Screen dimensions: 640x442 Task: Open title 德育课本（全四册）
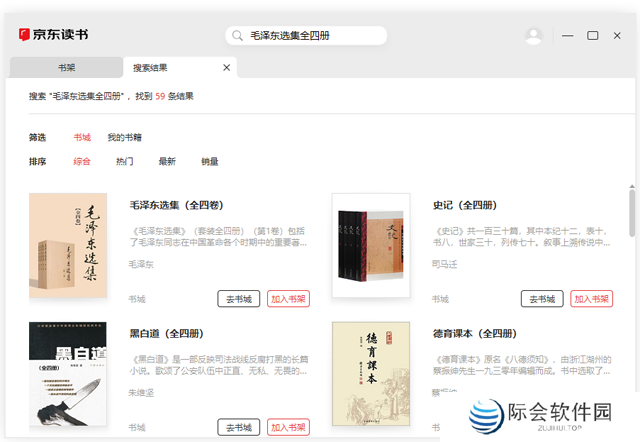point(475,333)
